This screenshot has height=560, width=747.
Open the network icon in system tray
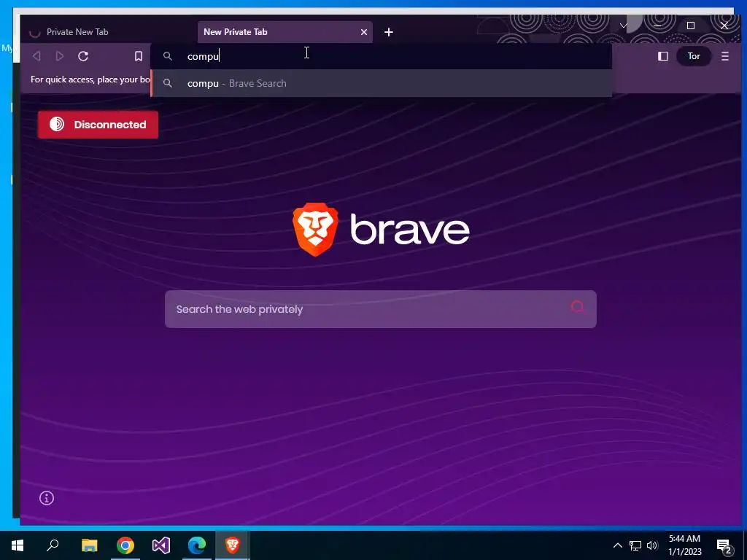coord(635,545)
